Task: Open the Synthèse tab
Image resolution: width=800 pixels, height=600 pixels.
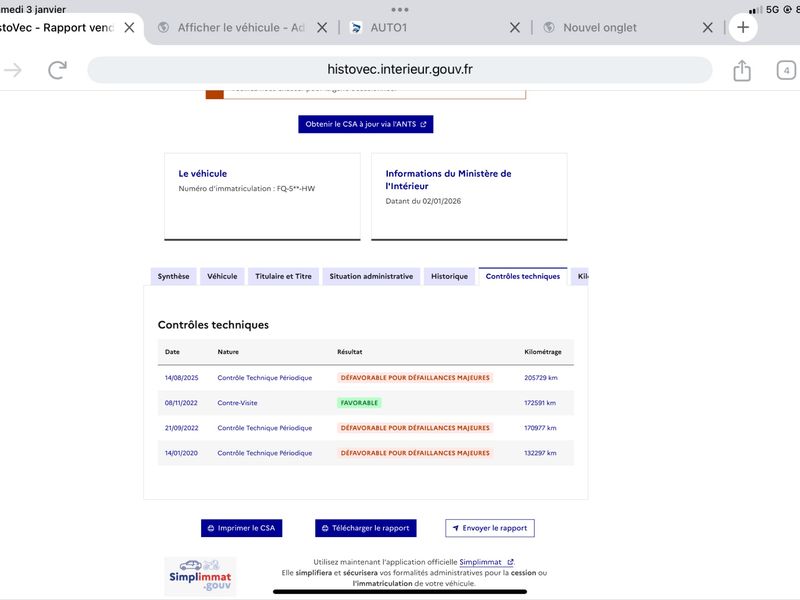Action: tap(173, 276)
